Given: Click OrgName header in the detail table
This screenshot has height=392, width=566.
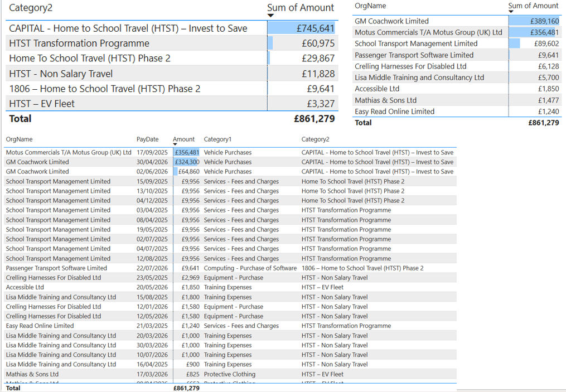Looking at the screenshot, I should (19, 139).
